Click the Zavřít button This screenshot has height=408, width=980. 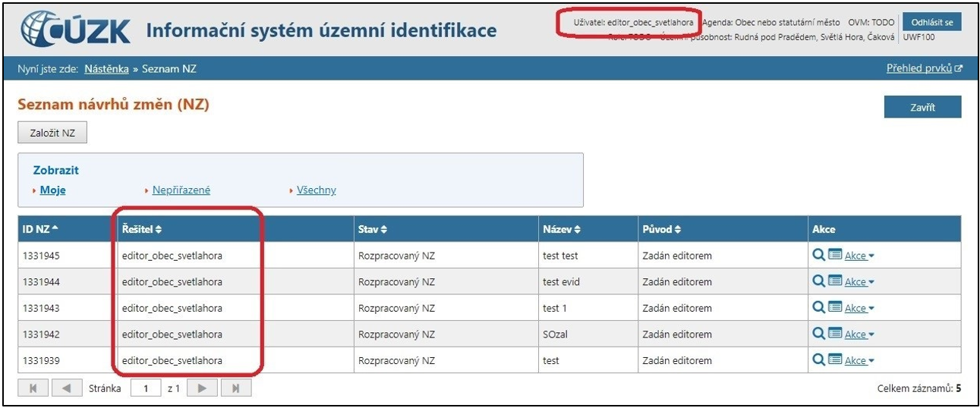(922, 107)
